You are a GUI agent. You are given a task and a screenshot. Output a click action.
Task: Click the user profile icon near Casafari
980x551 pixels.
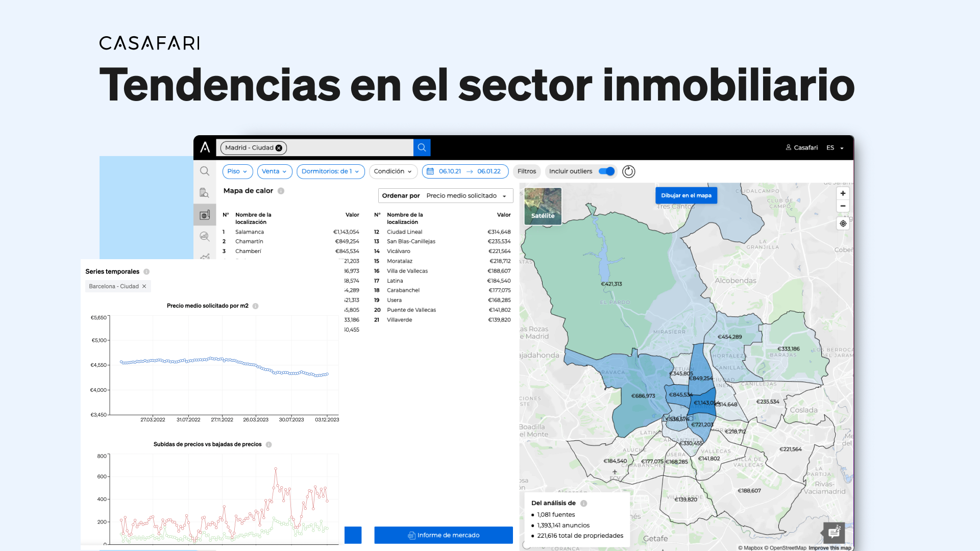[789, 147]
